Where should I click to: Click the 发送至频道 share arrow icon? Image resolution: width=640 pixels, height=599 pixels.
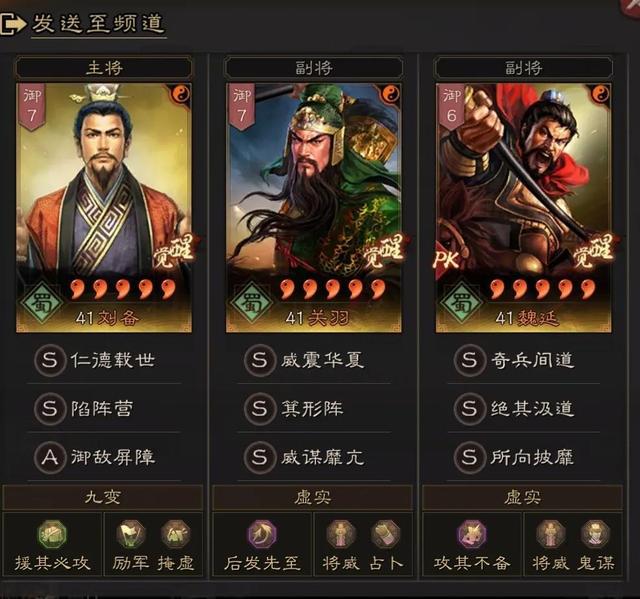12,24
